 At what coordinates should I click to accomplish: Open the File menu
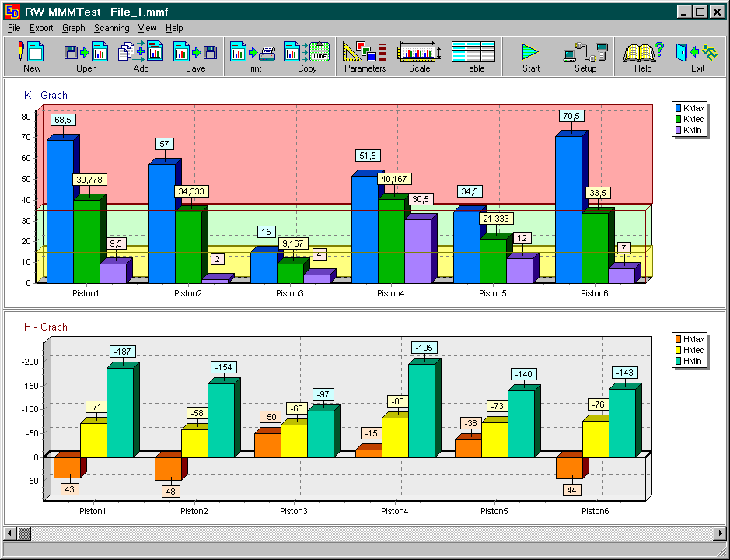(14, 28)
